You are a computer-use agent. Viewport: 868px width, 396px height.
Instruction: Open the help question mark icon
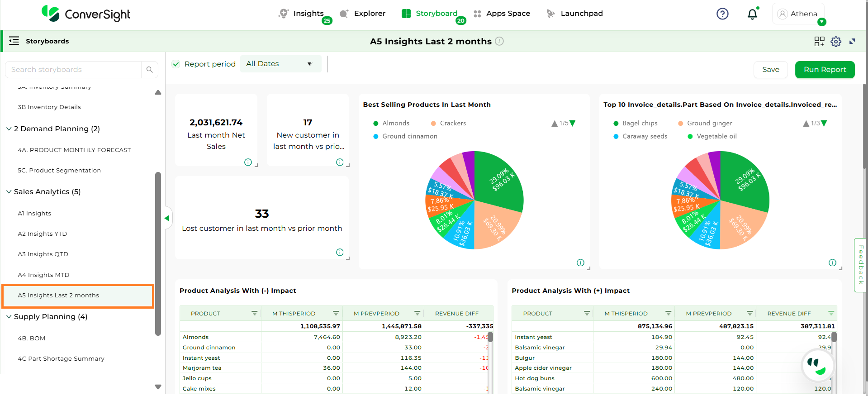coord(722,14)
